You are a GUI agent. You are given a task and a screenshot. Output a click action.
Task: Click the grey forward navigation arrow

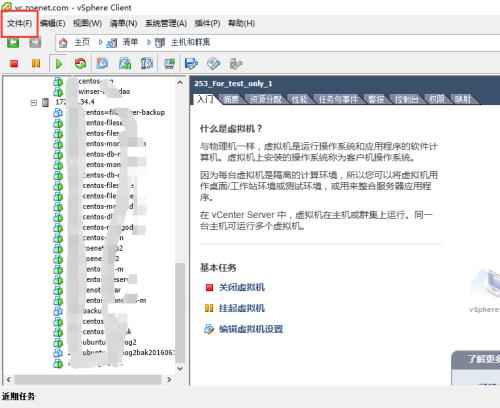[35, 43]
